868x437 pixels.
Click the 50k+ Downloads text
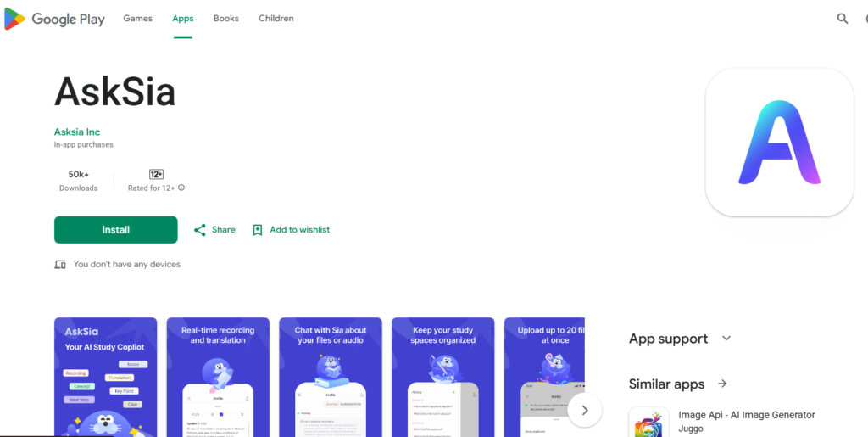(79, 181)
